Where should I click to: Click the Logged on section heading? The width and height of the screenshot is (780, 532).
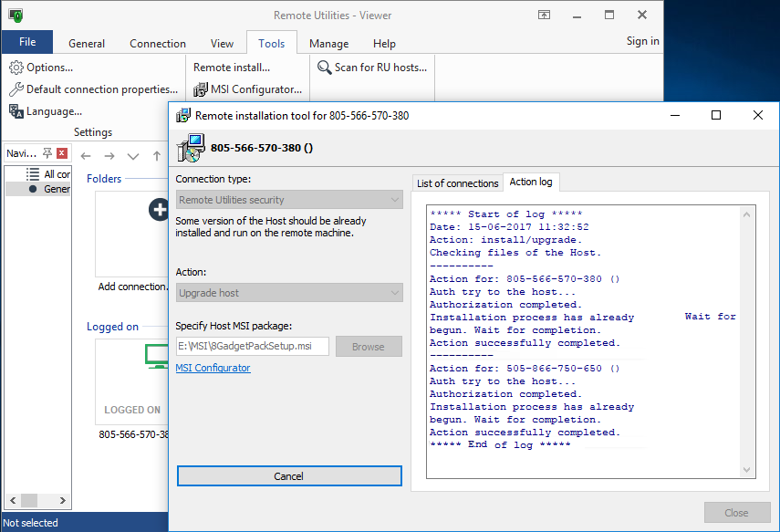112,327
